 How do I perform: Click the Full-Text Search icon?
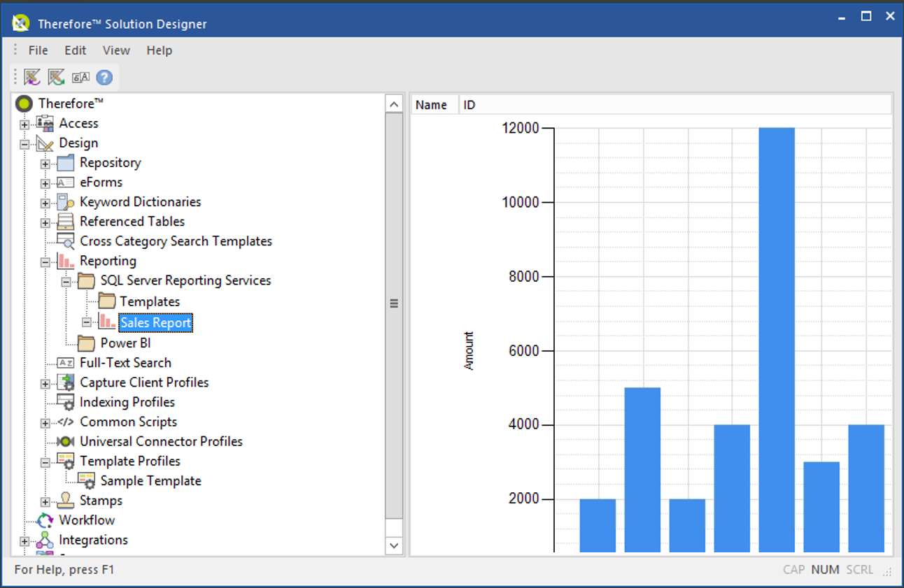[x=65, y=362]
